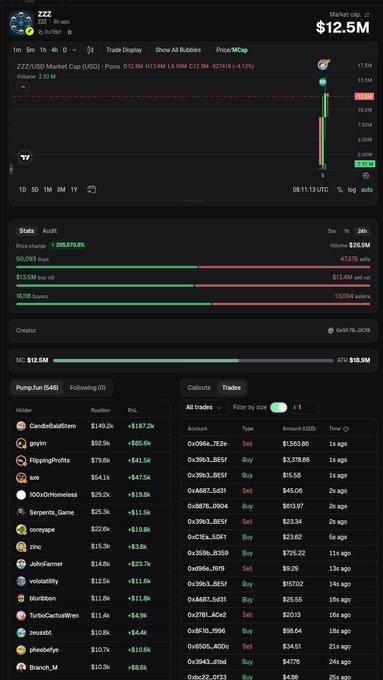Click the avatar marker above the chart candle
Viewport: 383px width, 680px height.
323,65
